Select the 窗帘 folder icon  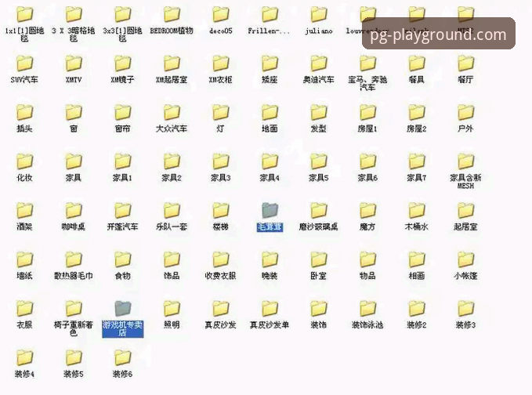[x=122, y=112]
